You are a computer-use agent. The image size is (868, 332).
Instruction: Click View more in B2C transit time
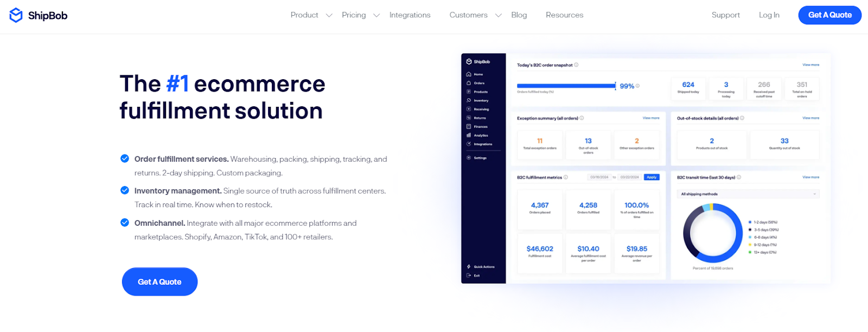click(811, 177)
